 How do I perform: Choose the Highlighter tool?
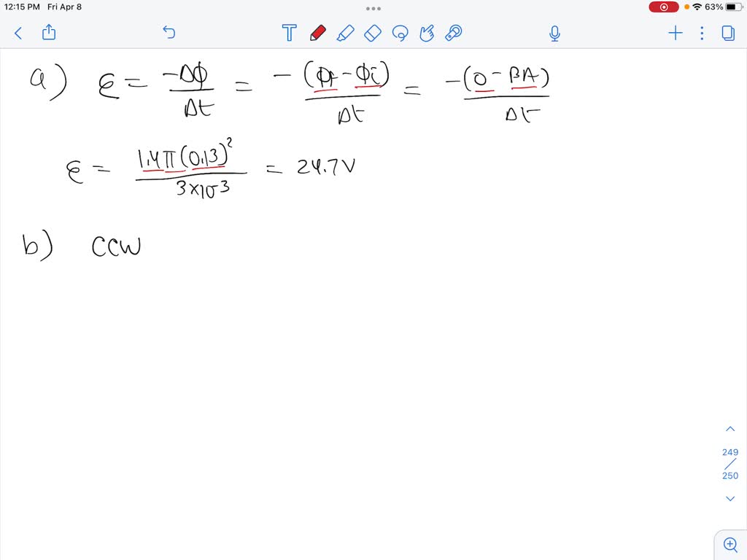(x=346, y=33)
